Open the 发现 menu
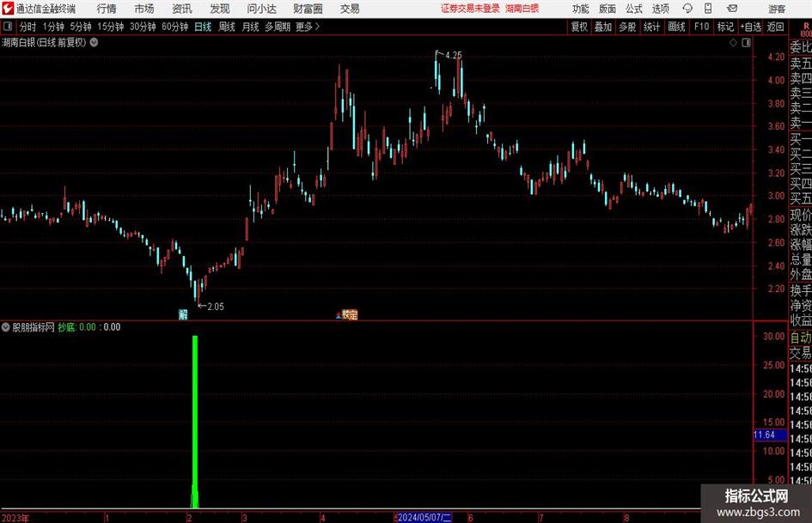 (220, 9)
